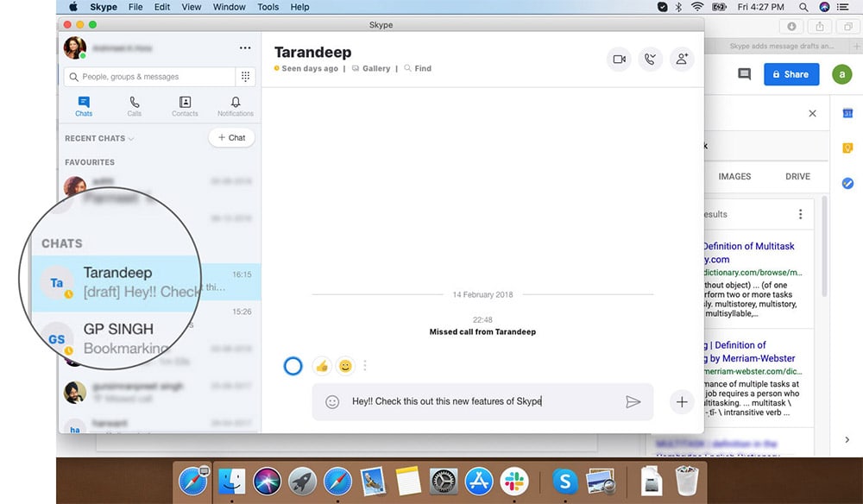Send the typed message to Tarandeep
Image resolution: width=863 pixels, height=504 pixels.
[x=634, y=401]
